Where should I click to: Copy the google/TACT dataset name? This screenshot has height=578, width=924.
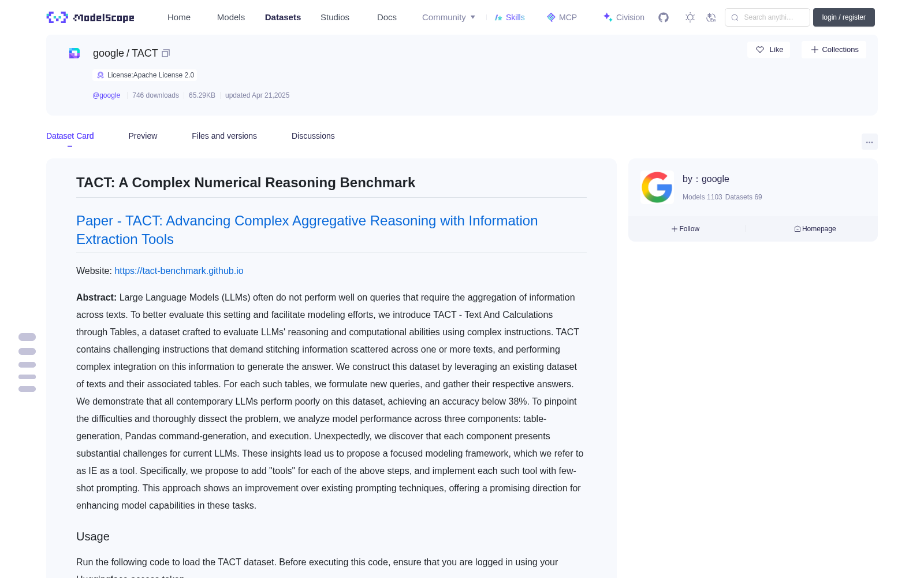coord(166,53)
